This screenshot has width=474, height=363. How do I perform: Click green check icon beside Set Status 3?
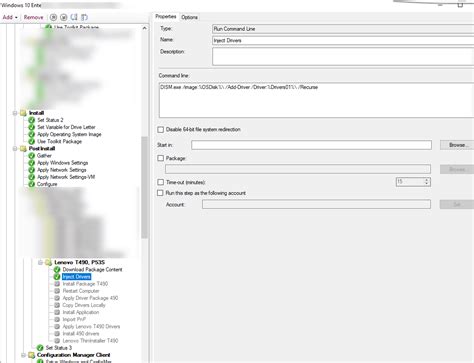[x=40, y=348]
